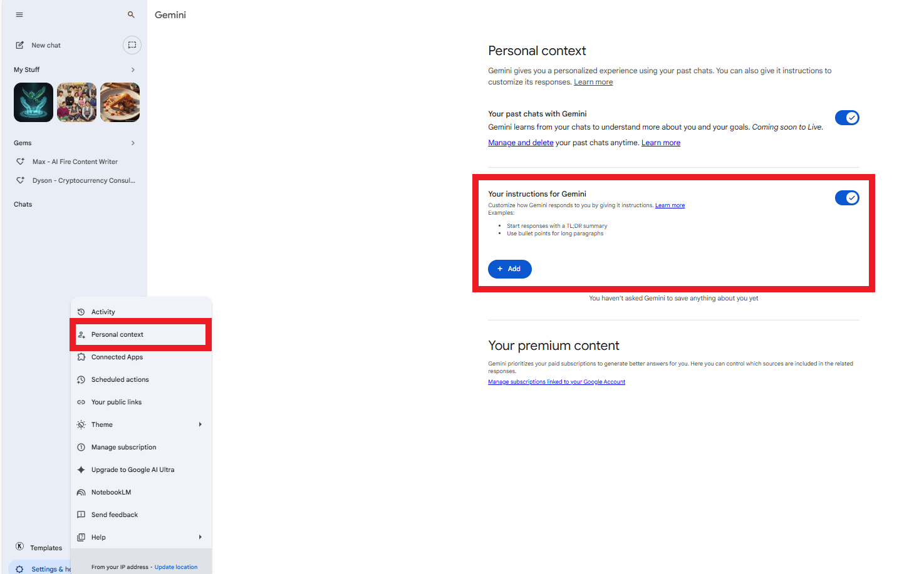Viewport: 924px width, 574px height.
Task: Open the hamburger menu icon
Action: coord(19,14)
